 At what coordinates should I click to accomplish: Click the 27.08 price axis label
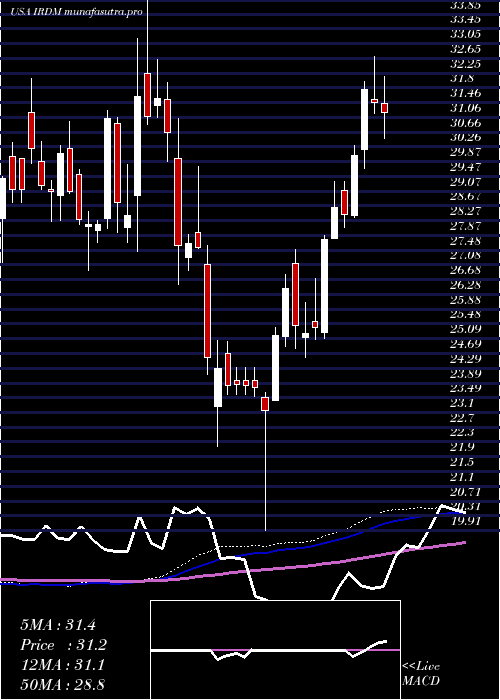pos(465,255)
